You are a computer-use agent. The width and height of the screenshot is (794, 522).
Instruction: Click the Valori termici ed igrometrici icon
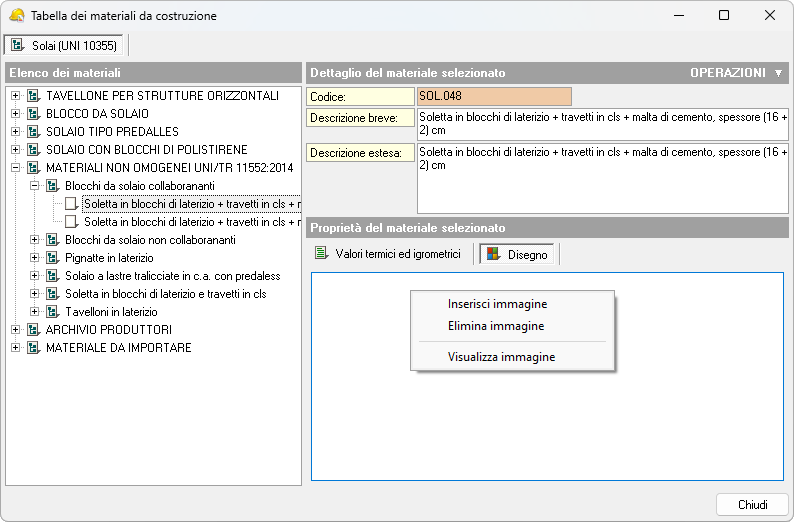[321, 254]
